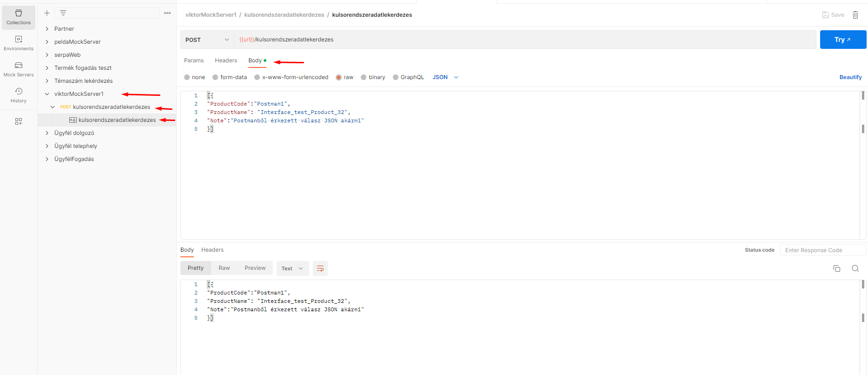Image resolution: width=868 pixels, height=375 pixels.
Task: Open the Collections sidebar panel
Action: 19,17
